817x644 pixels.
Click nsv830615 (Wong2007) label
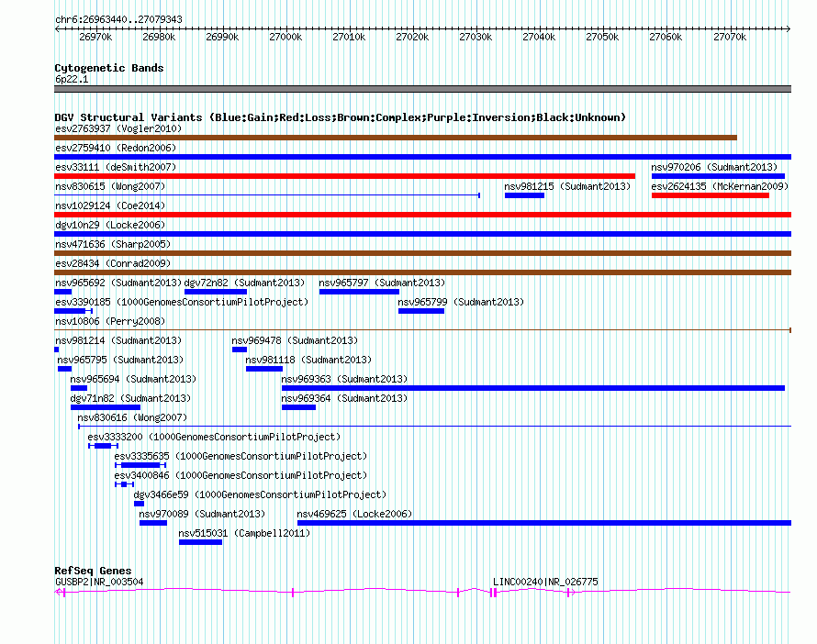[110, 186]
